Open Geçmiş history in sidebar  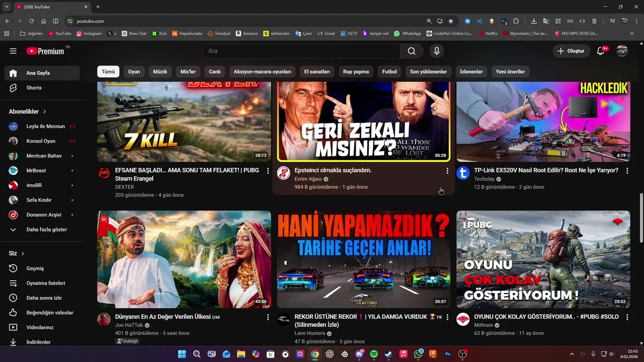[x=42, y=268]
